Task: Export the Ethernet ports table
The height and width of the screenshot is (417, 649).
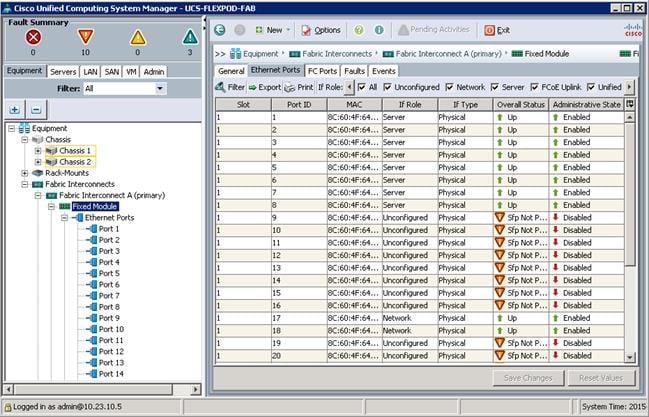Action: pos(264,87)
